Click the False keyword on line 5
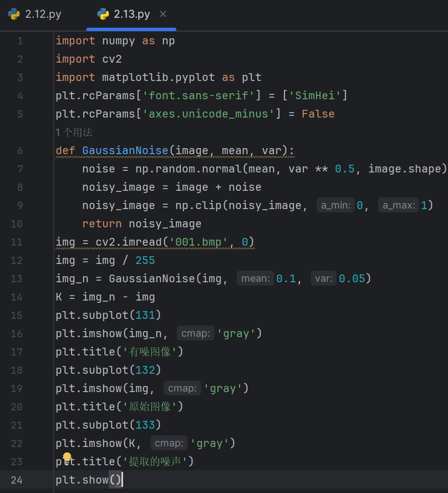The height and width of the screenshot is (493, 448). [318, 114]
